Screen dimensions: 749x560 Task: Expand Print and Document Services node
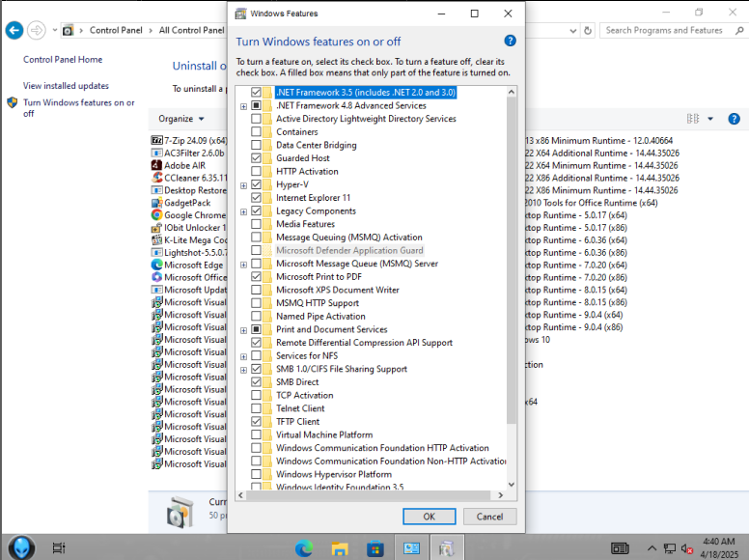[x=243, y=330]
